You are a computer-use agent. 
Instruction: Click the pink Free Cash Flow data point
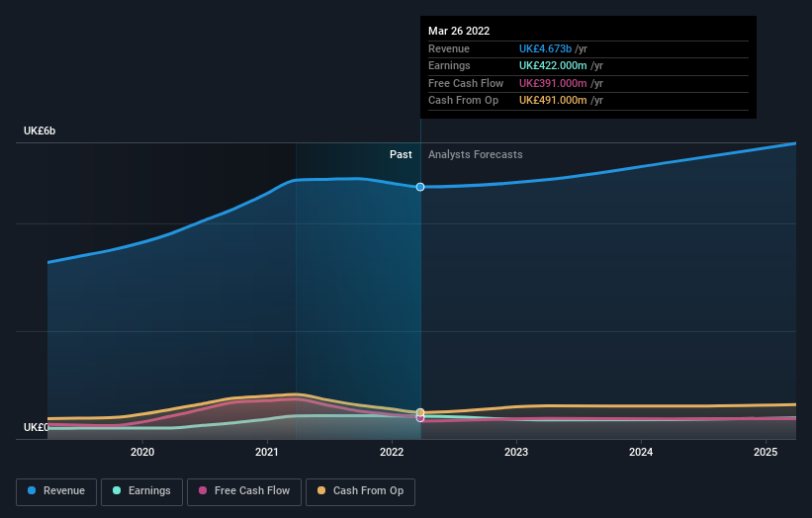coord(420,418)
